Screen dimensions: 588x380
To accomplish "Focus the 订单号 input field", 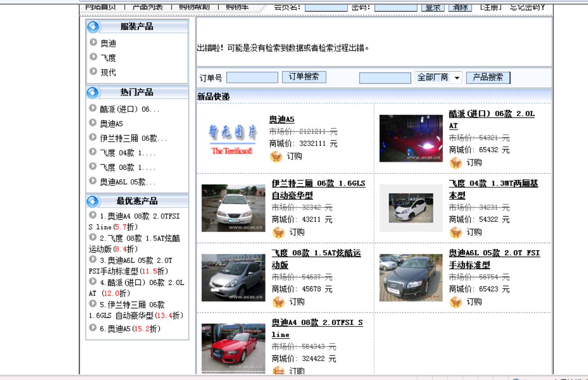I will pyautogui.click(x=252, y=77).
